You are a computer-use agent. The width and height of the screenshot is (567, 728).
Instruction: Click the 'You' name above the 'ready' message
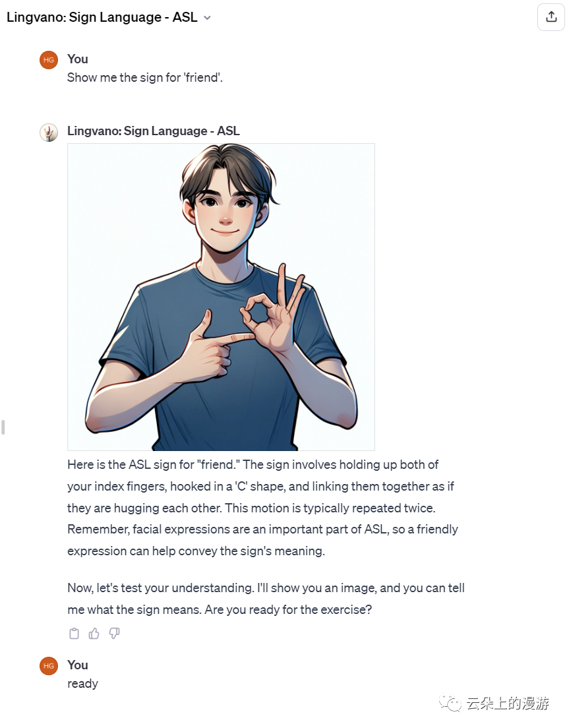[78, 665]
